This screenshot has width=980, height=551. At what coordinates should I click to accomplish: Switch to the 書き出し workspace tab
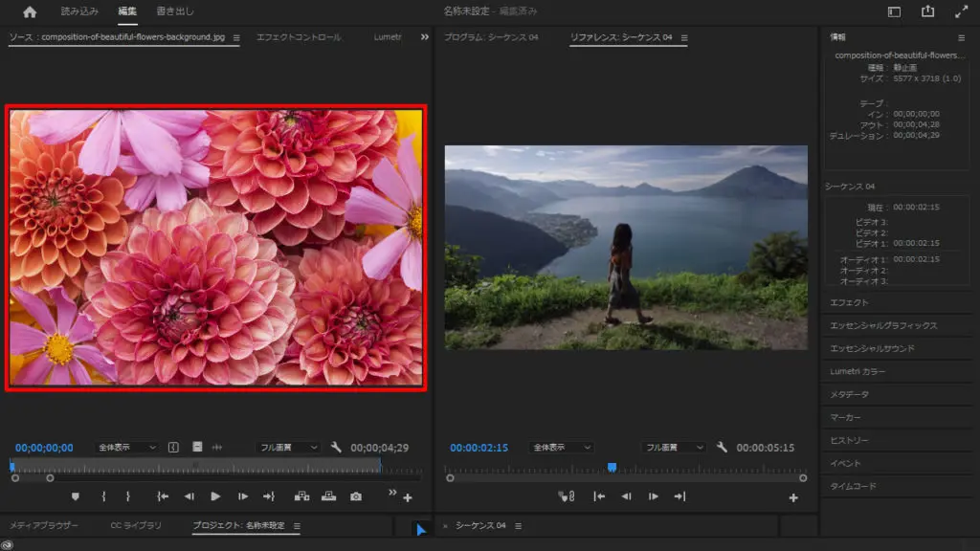click(175, 12)
